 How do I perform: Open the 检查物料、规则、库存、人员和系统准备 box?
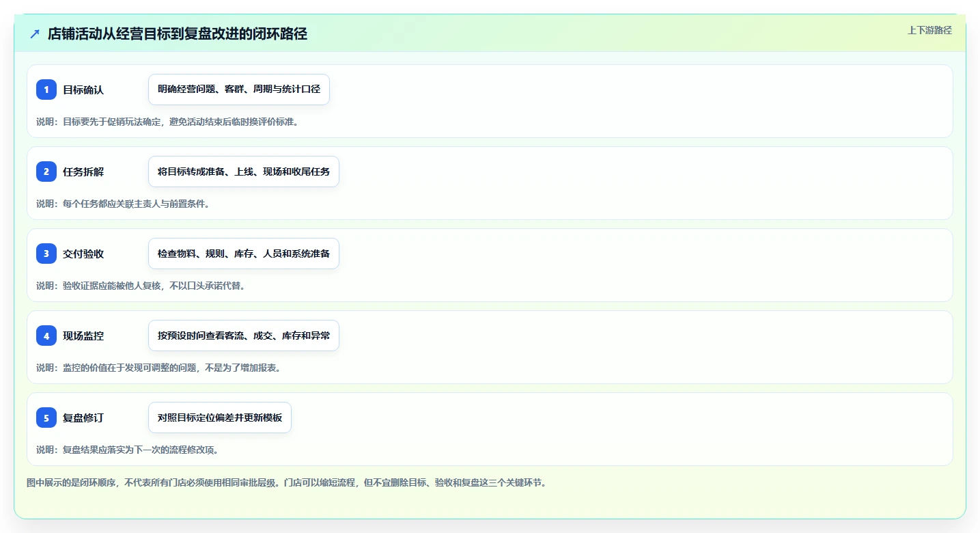pyautogui.click(x=244, y=254)
